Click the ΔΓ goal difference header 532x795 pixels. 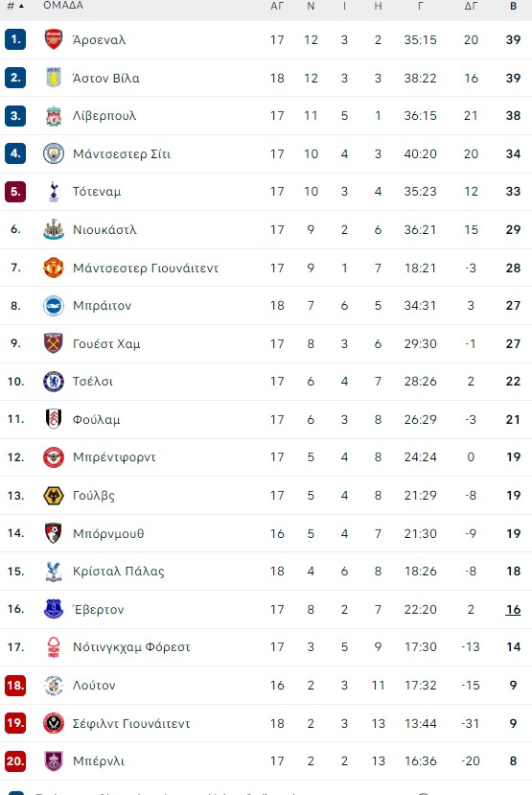tap(471, 6)
